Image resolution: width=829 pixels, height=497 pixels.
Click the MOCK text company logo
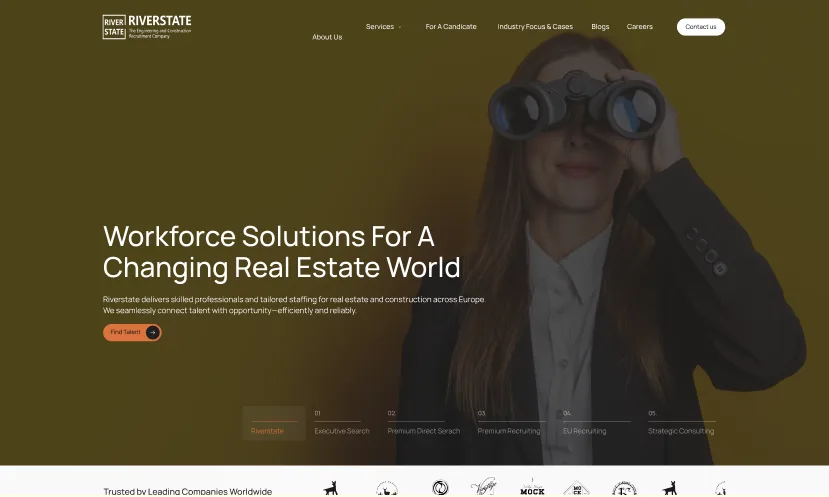coord(532,488)
